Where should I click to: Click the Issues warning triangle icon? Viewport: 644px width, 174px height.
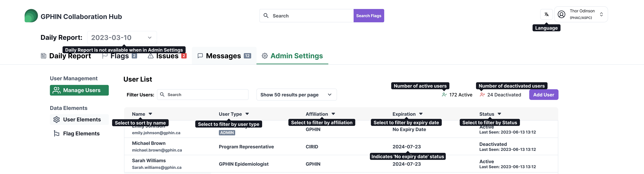[151, 56]
